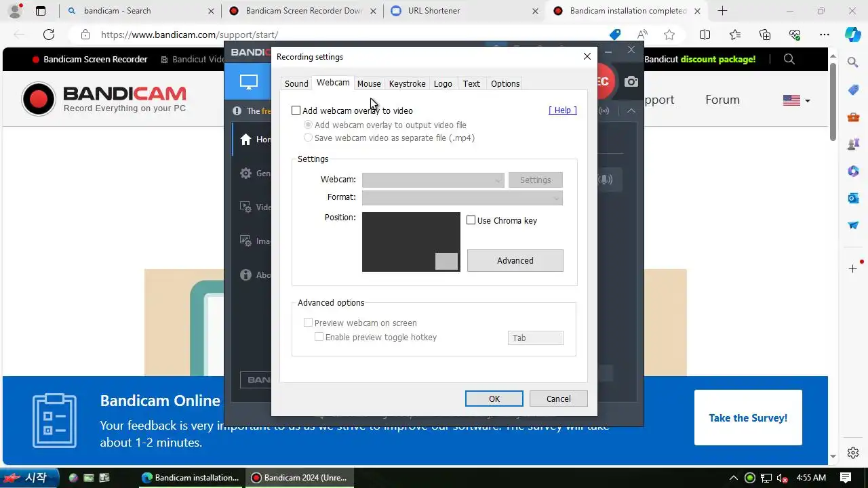The width and height of the screenshot is (868, 488).
Task: Click the microphone icon in Bandicam window
Action: coord(606,180)
